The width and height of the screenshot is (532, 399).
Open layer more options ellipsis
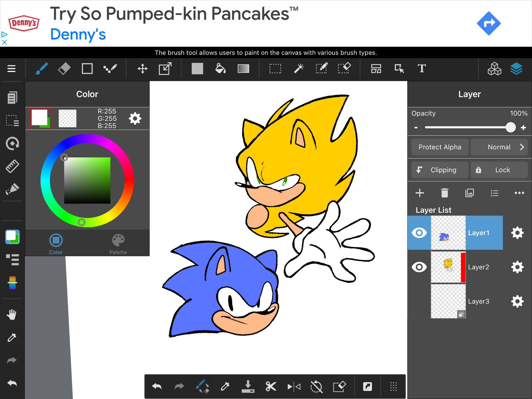(519, 193)
